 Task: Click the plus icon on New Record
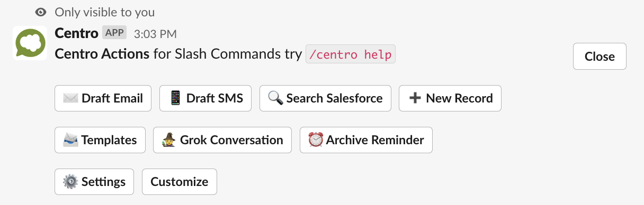pyautogui.click(x=415, y=98)
